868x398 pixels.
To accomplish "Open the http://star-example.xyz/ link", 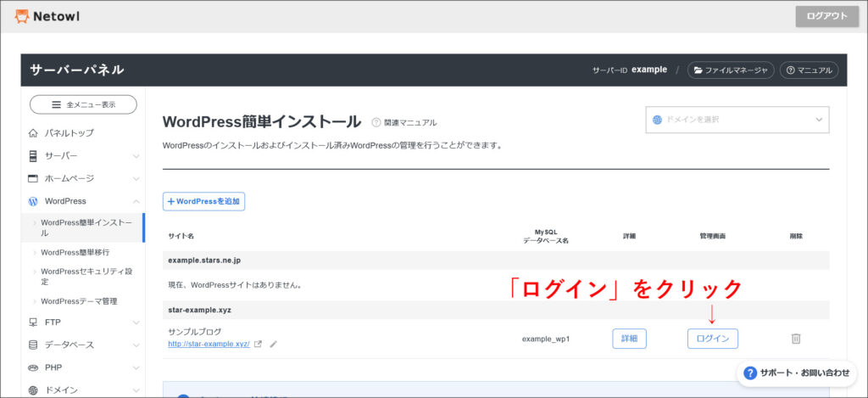I will (x=209, y=344).
